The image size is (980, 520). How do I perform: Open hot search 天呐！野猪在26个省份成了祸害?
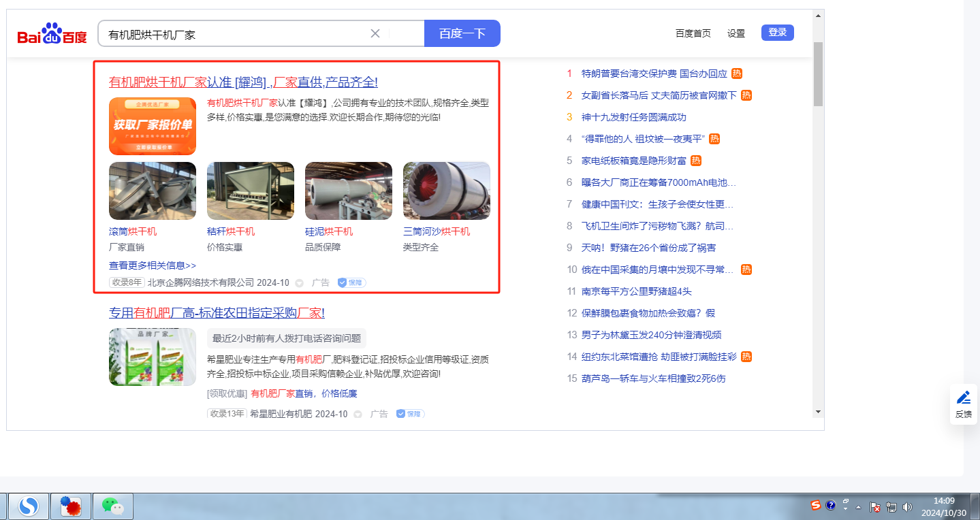coord(648,248)
